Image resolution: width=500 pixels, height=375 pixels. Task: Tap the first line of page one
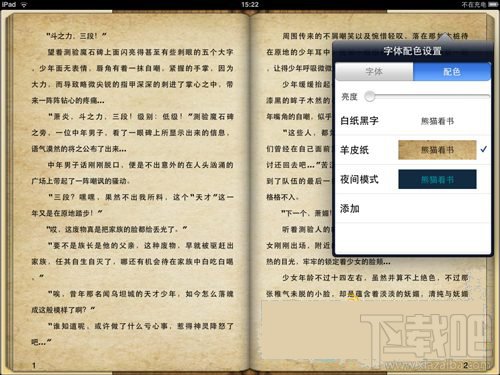tap(76, 36)
